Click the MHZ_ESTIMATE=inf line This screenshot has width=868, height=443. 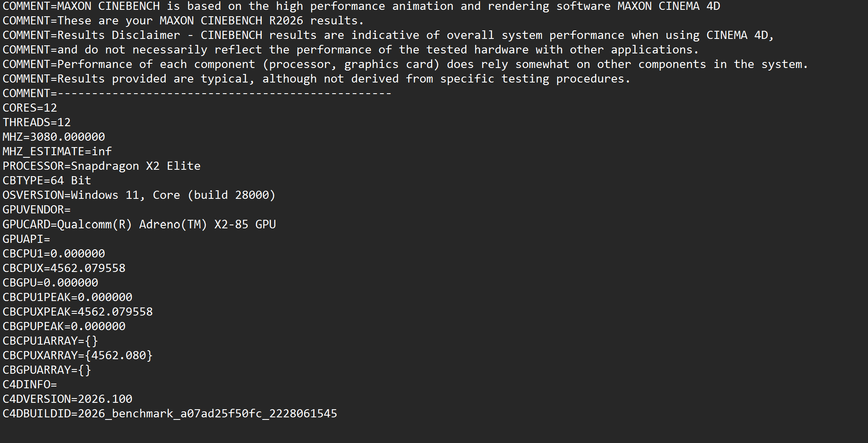click(57, 151)
